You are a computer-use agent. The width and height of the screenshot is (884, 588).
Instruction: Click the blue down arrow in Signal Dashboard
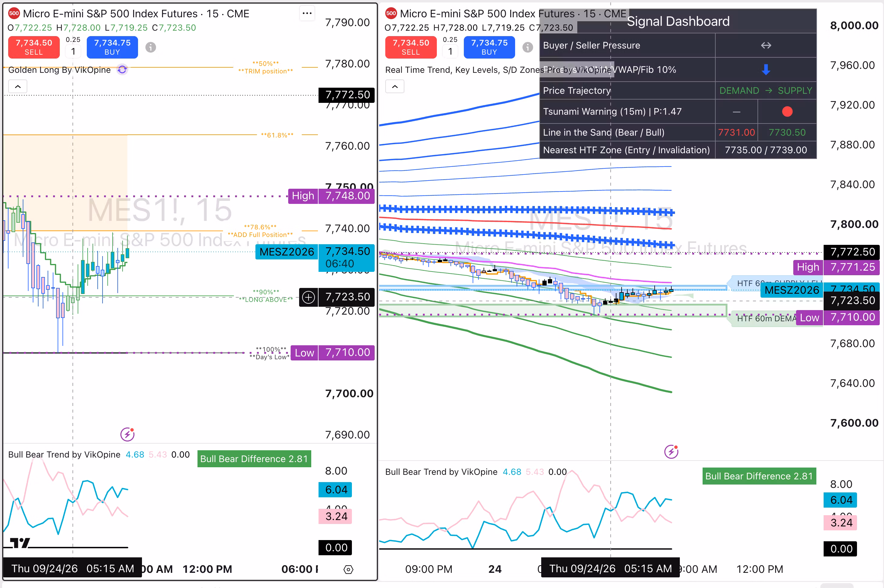pyautogui.click(x=766, y=70)
